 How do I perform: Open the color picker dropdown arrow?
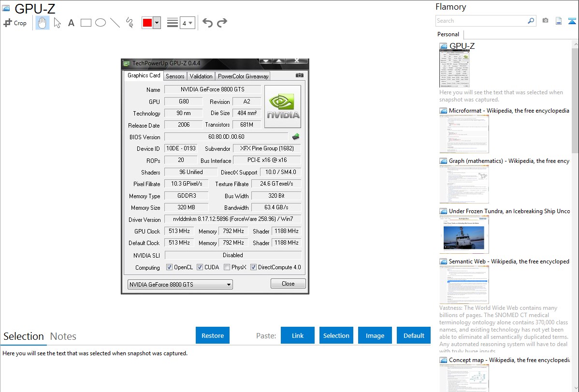[x=157, y=23]
